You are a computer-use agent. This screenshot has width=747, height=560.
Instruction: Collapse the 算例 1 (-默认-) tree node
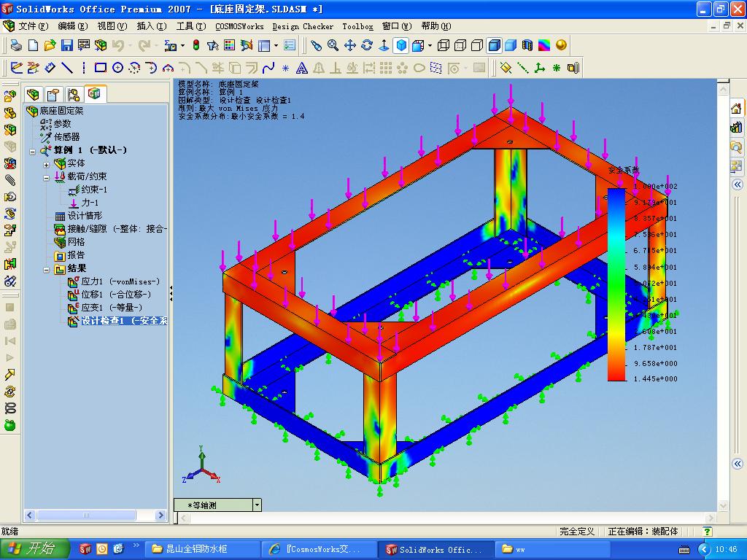(32, 151)
